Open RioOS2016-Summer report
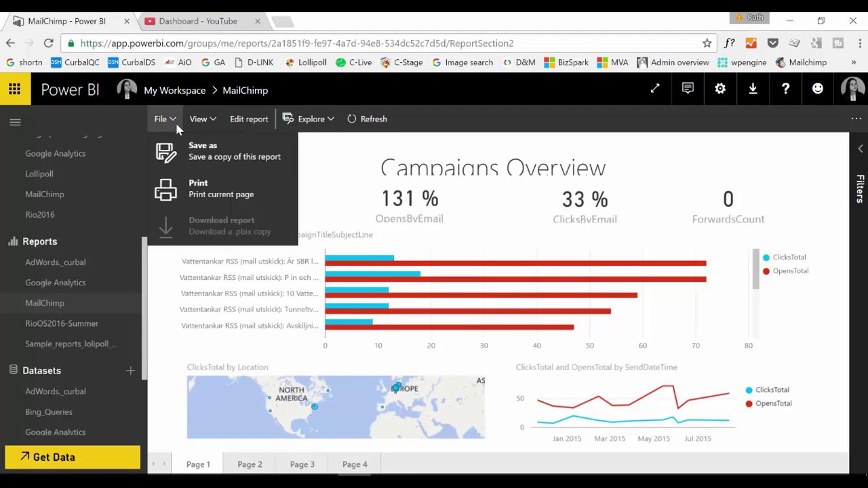Screen dimensions: 868x488 [62, 323]
